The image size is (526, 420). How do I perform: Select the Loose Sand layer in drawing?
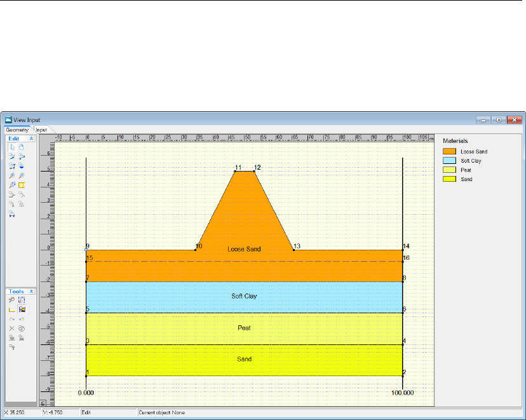(x=244, y=249)
